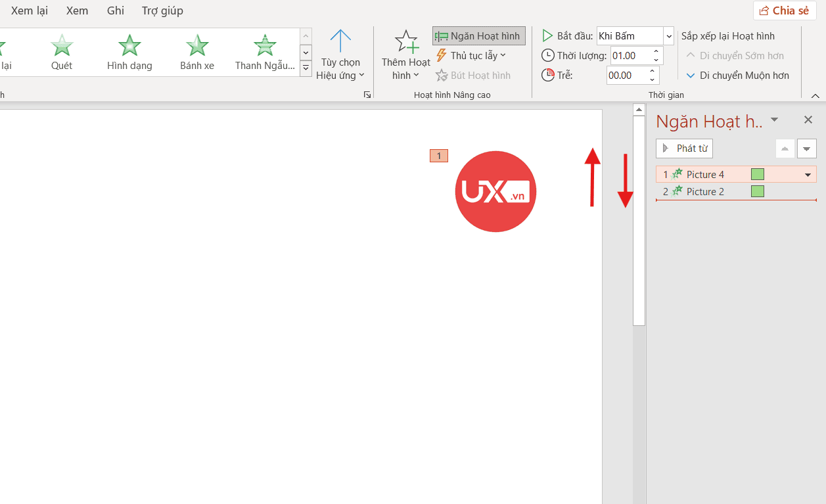Viewport: 826px width, 504px height.
Task: Click the Chia sẻ button
Action: pos(784,11)
